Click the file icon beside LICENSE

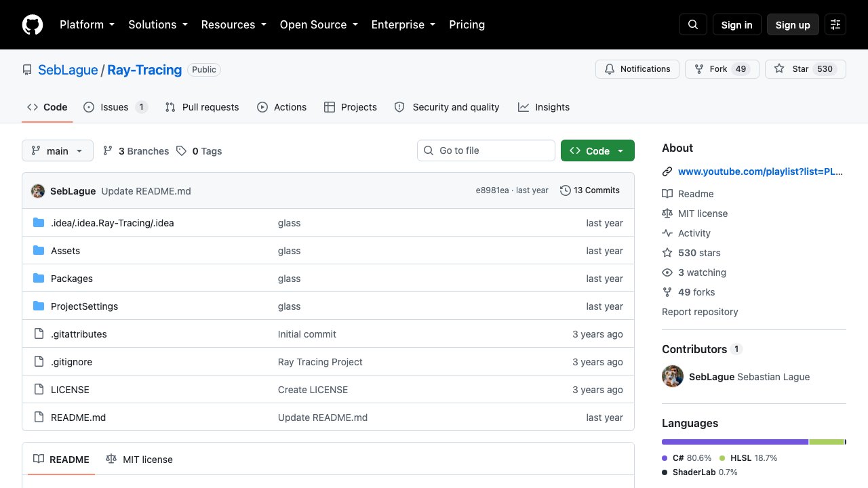pos(39,390)
